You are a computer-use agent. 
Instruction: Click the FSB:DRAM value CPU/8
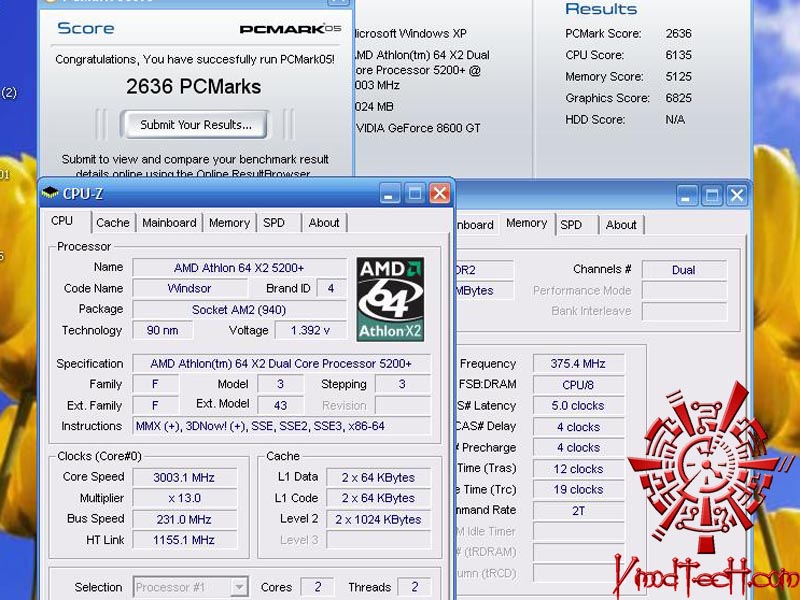point(578,385)
